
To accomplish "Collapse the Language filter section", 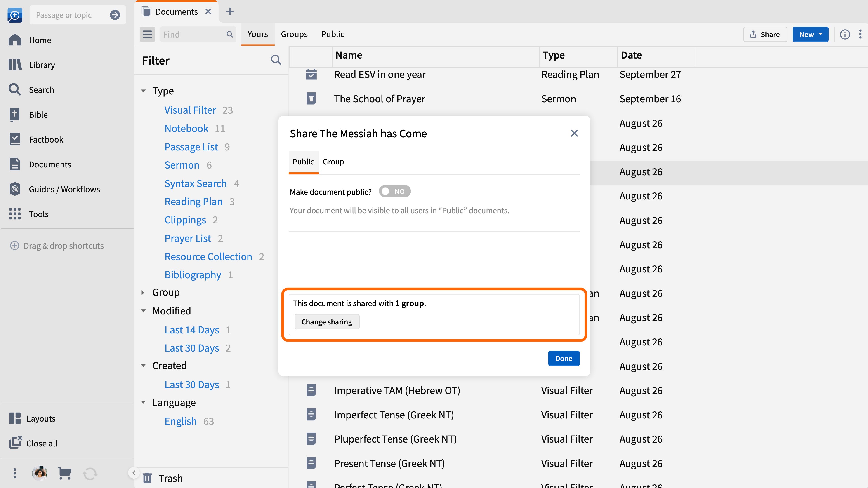I will (x=143, y=402).
